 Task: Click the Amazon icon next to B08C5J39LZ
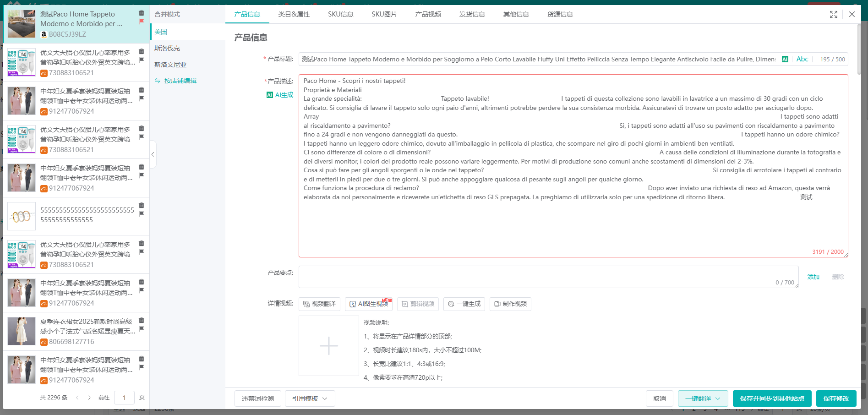coord(44,34)
